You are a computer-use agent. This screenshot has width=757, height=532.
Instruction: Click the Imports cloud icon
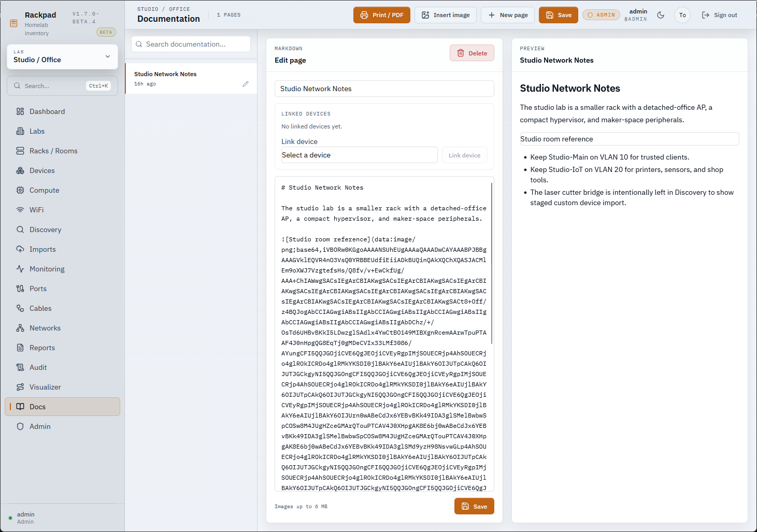(20, 249)
